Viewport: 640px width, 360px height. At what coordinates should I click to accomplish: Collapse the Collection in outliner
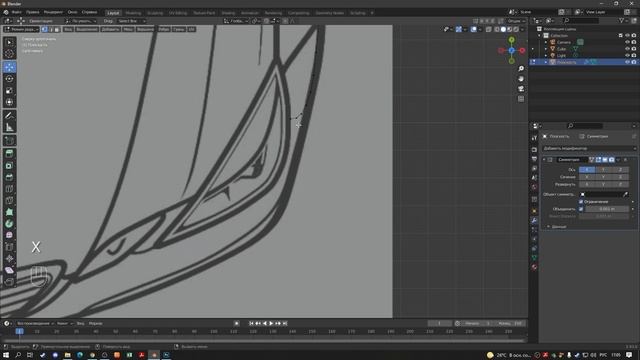tap(540, 36)
